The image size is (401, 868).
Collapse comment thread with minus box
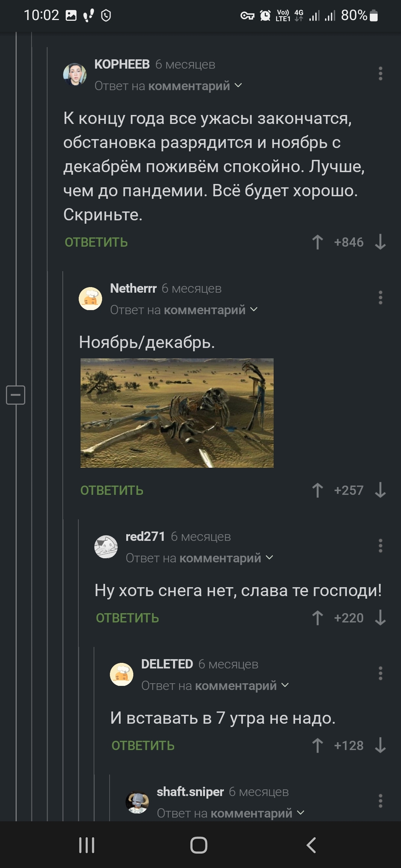coord(16,395)
